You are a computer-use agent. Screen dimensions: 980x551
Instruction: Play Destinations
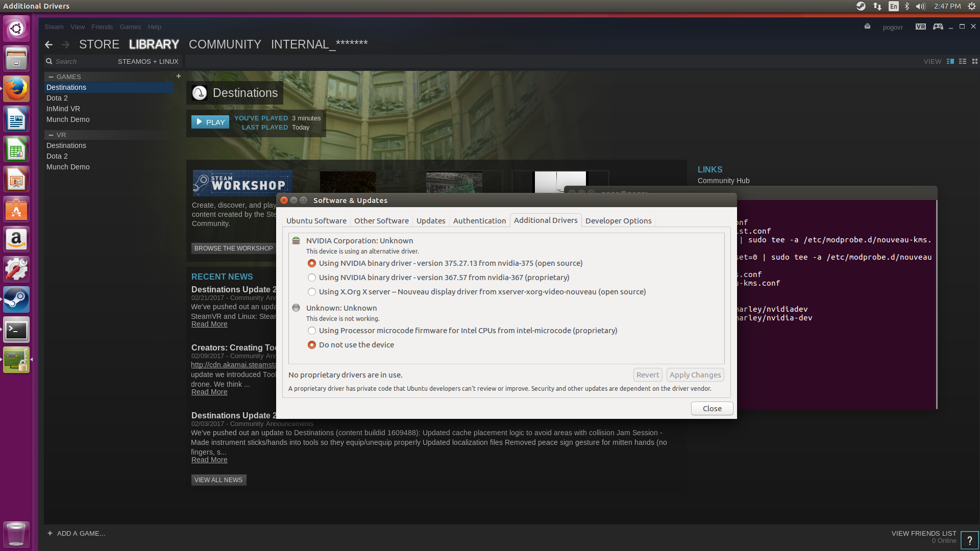tap(210, 122)
